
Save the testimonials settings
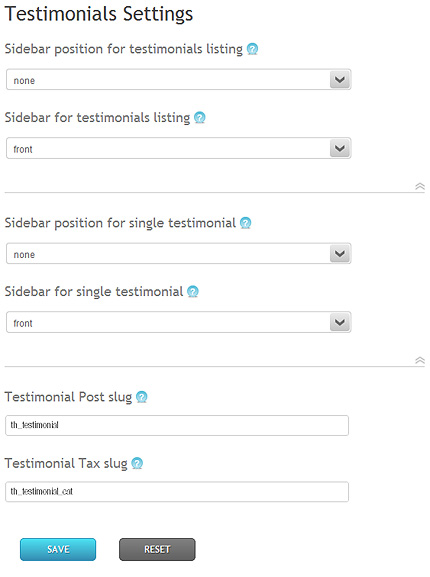pos(58,549)
